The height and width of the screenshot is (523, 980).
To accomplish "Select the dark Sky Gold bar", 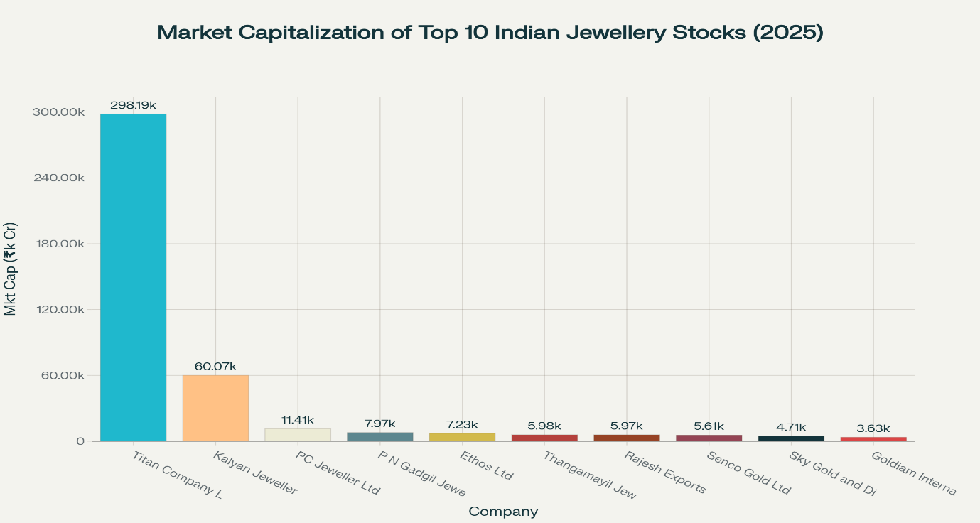I will tap(791, 438).
